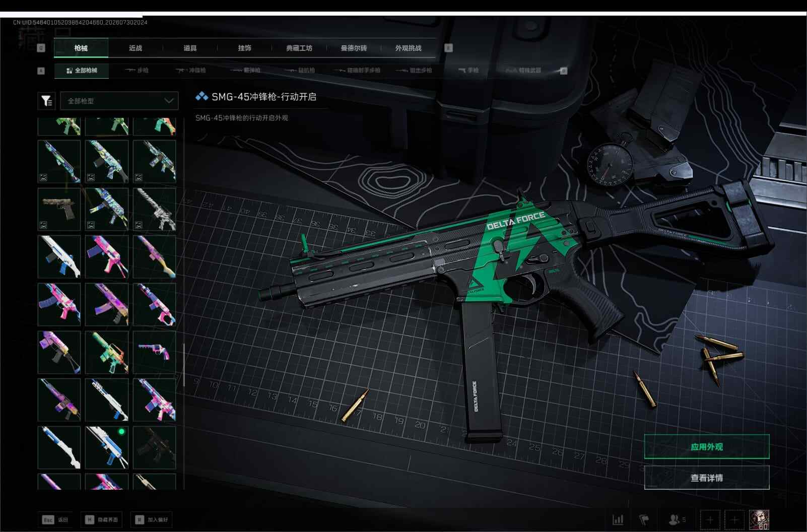Filter by 步枪 category

tap(137, 71)
